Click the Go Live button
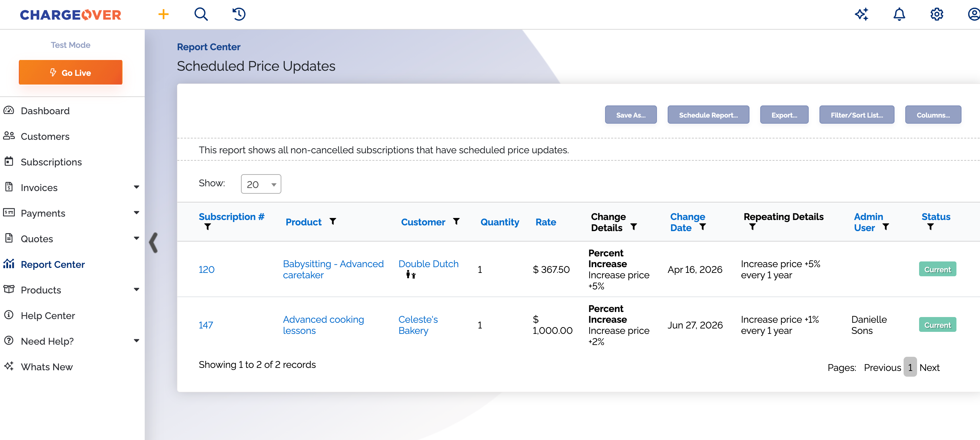 [70, 72]
